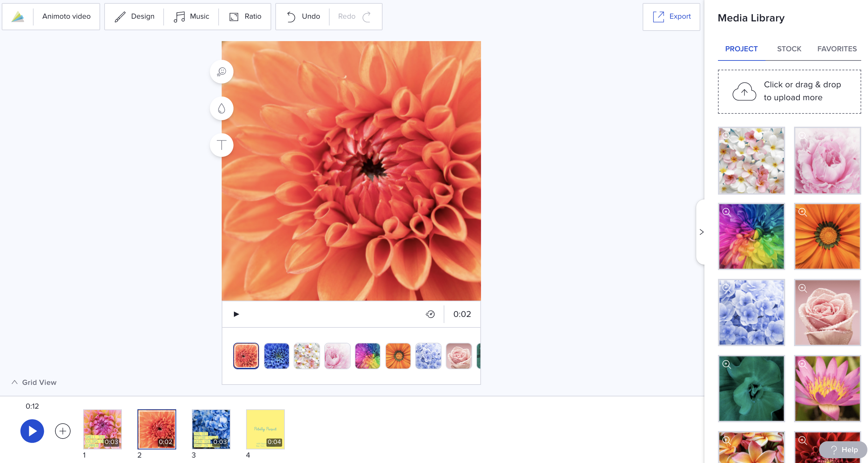
Task: Click the Animoto logo icon
Action: point(18,17)
